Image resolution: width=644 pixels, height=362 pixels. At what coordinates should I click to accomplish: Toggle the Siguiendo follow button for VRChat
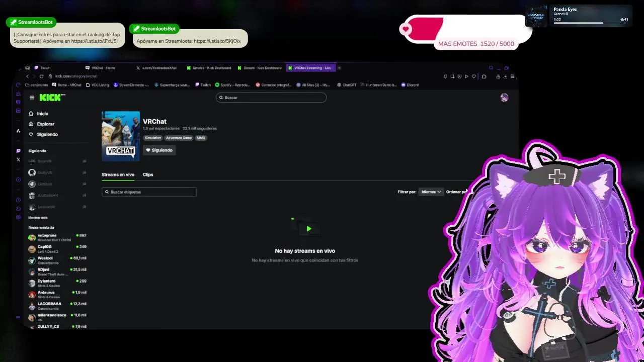[x=159, y=150]
